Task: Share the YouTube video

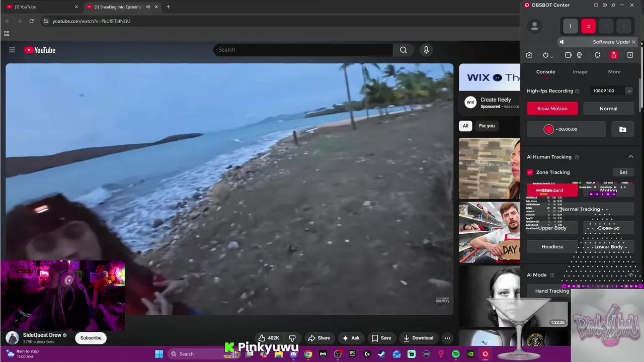Action: coord(319,338)
